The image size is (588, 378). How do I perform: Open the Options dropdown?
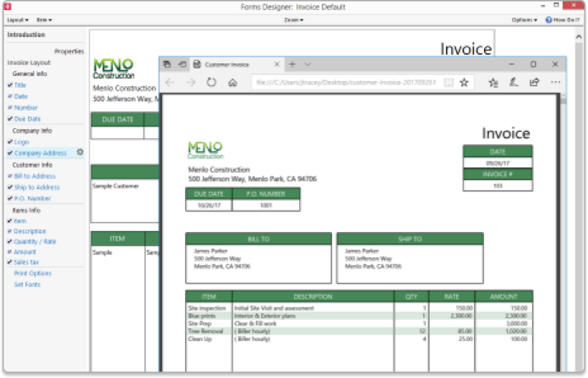point(524,19)
